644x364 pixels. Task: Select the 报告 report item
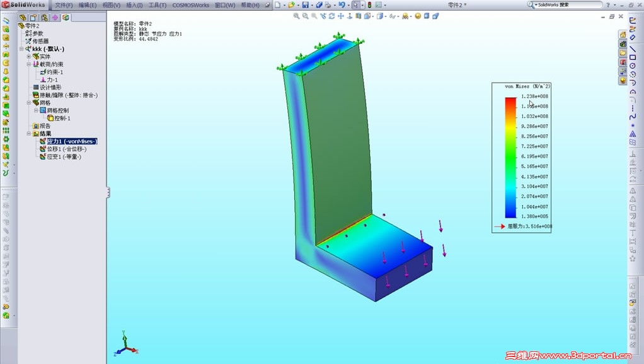pos(42,126)
